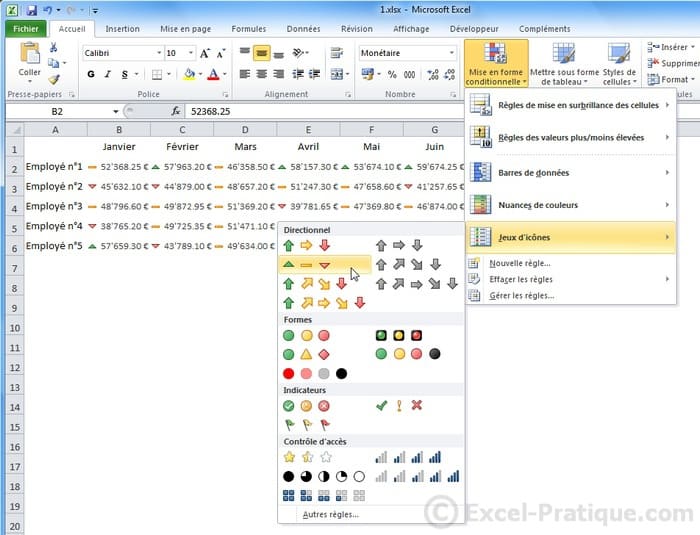Select red to black circles icon set
This screenshot has height=535, width=700.
[315, 373]
